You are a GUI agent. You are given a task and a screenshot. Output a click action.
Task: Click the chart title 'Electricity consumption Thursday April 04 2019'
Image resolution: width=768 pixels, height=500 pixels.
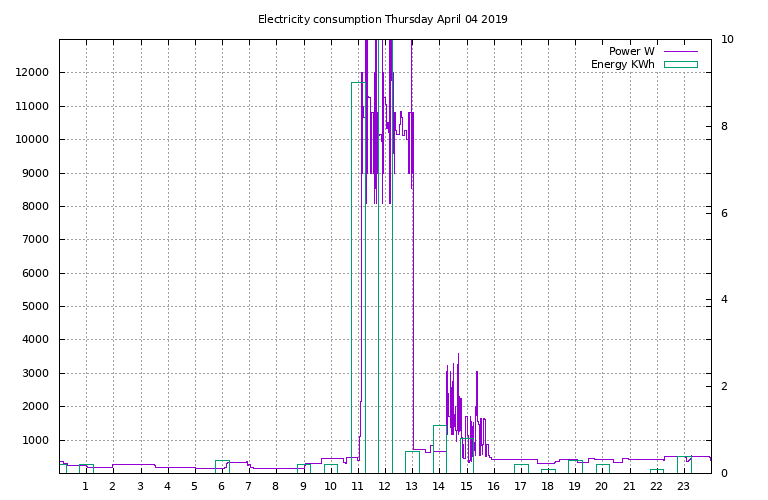tap(383, 20)
